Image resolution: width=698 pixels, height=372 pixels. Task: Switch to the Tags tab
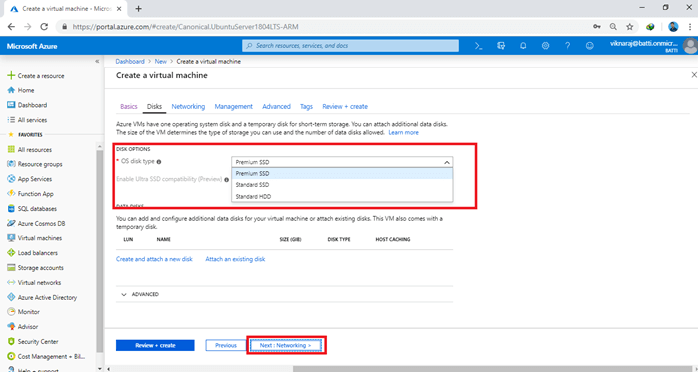(306, 107)
